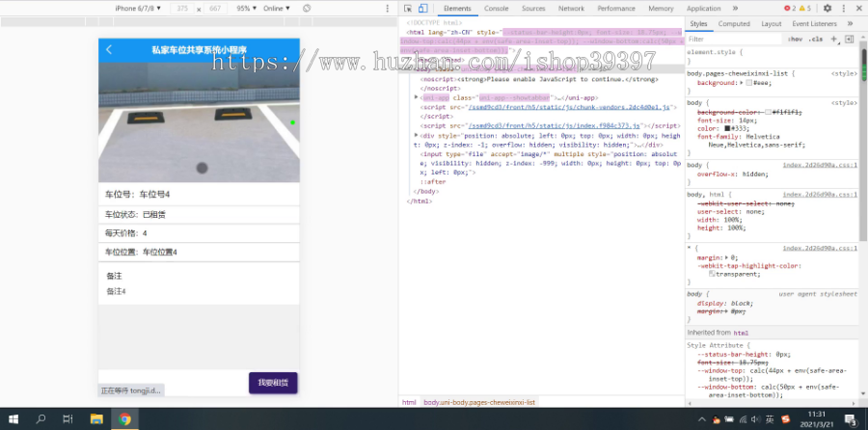Open the iPhone 6/7/8 device dropdown
868x430 pixels.
(x=138, y=9)
